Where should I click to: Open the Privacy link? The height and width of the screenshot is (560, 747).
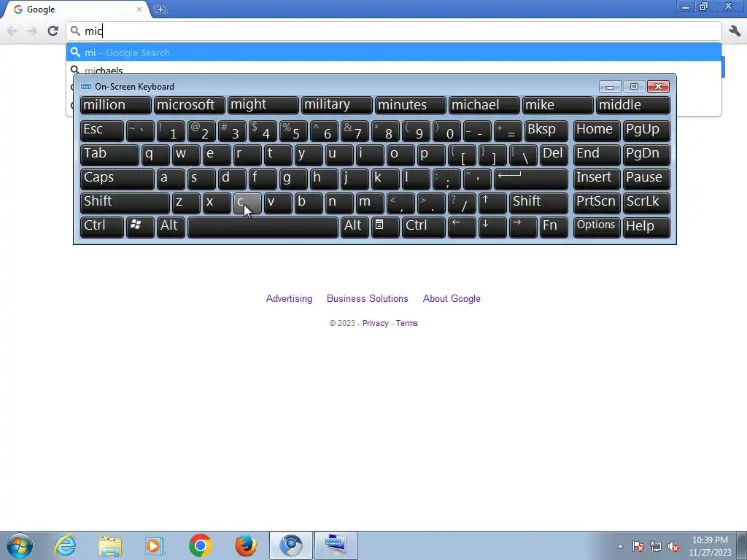pyautogui.click(x=376, y=323)
